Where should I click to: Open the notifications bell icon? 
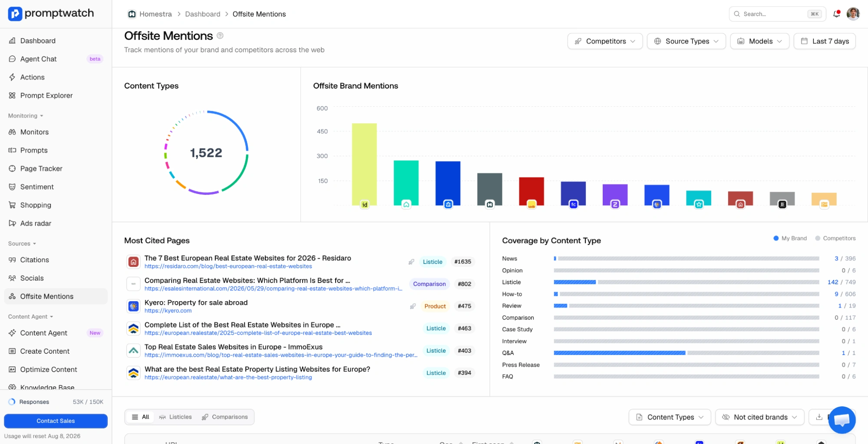pyautogui.click(x=836, y=14)
